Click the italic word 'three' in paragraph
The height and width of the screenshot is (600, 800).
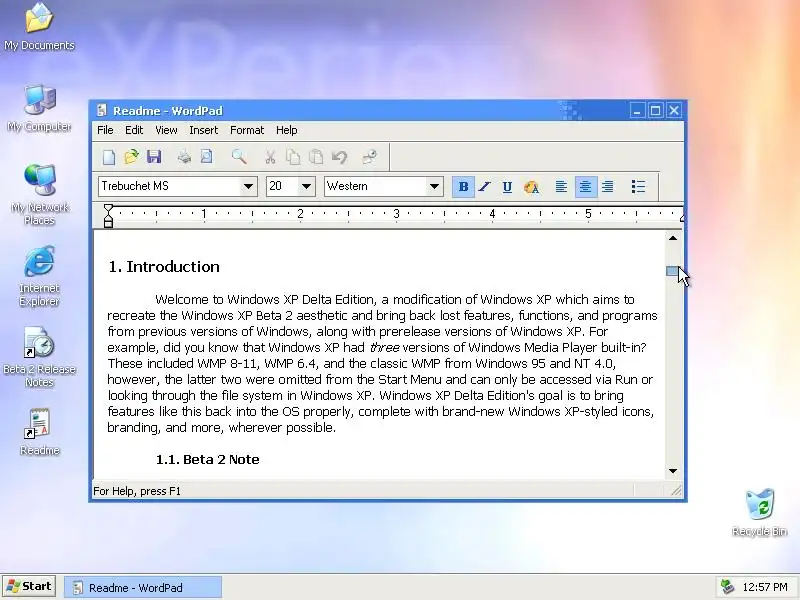tap(384, 347)
